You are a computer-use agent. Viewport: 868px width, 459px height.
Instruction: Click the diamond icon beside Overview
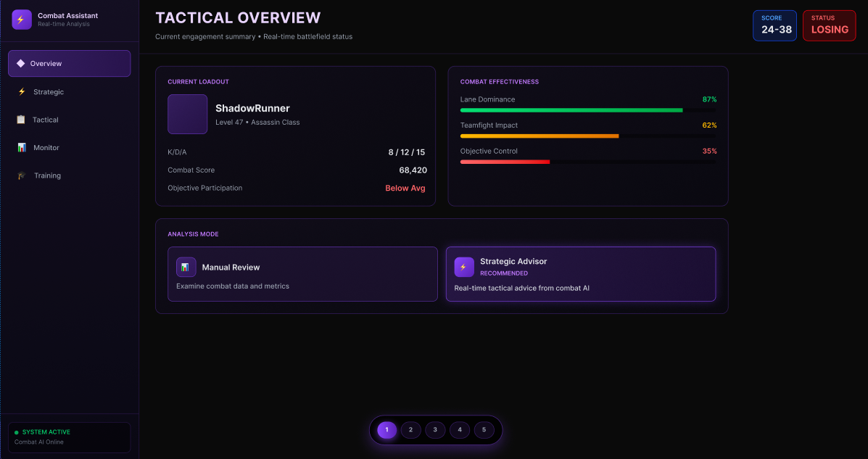tap(20, 63)
